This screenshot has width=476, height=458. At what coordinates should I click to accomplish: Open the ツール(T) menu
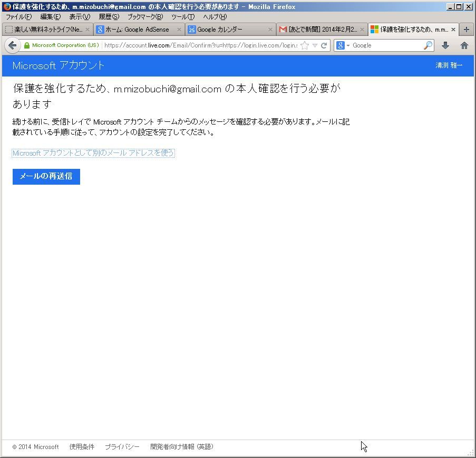pos(183,17)
